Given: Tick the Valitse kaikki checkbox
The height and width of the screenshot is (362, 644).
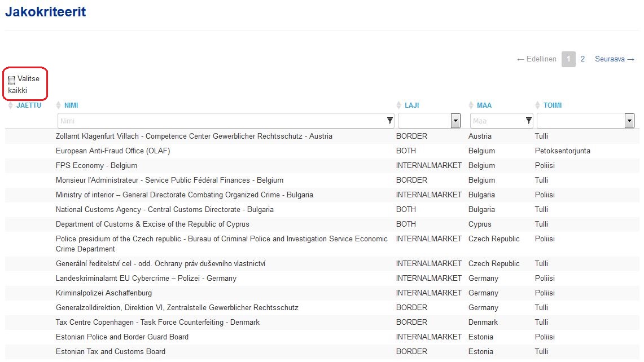Looking at the screenshot, I should (x=11, y=80).
